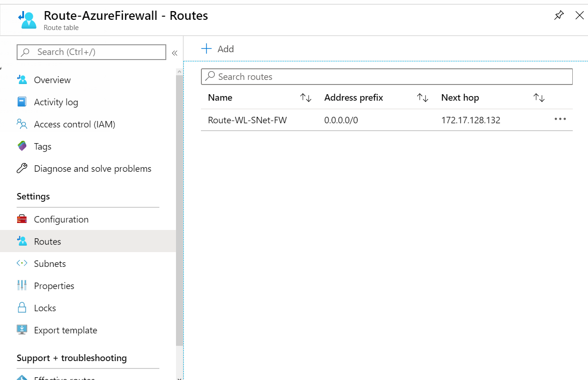The height and width of the screenshot is (380, 588).
Task: Click the Overview route table icon
Action: pos(22,79)
